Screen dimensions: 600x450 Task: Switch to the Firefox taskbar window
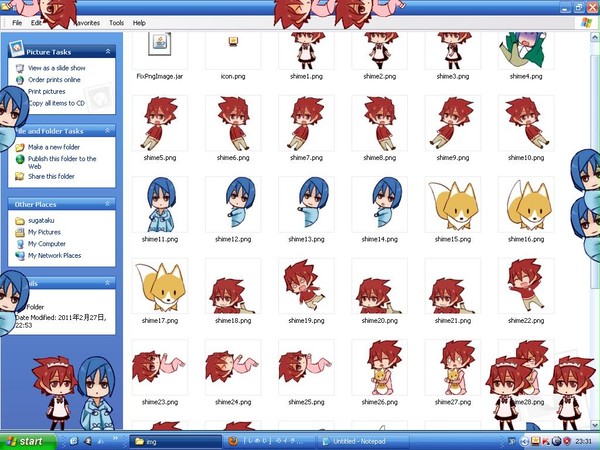269,442
